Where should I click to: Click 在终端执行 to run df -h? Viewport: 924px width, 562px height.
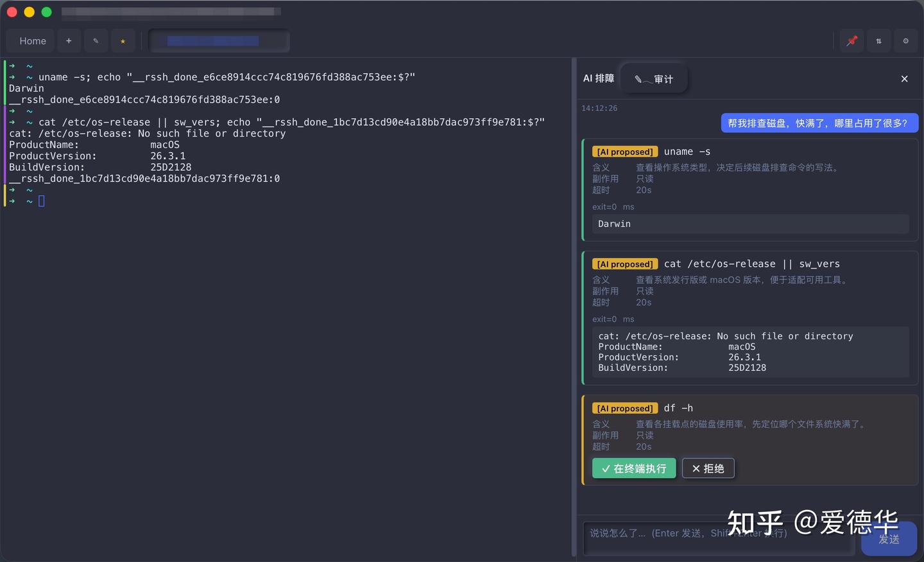tap(634, 468)
